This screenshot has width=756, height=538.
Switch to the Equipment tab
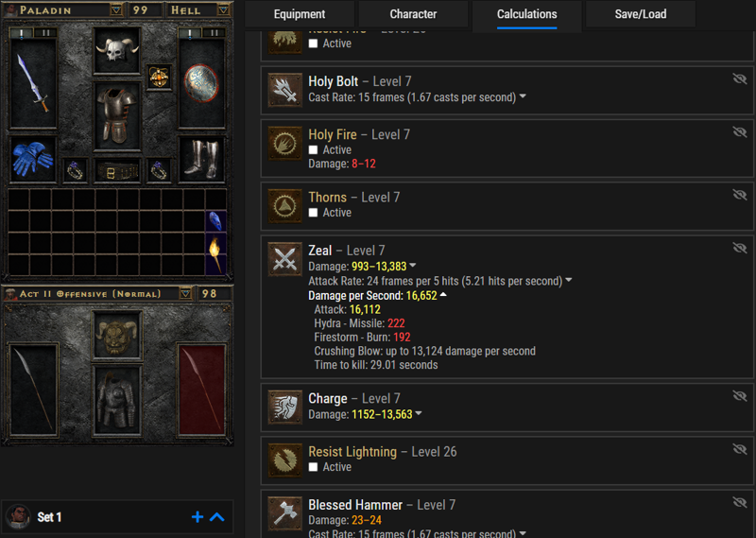coord(300,14)
